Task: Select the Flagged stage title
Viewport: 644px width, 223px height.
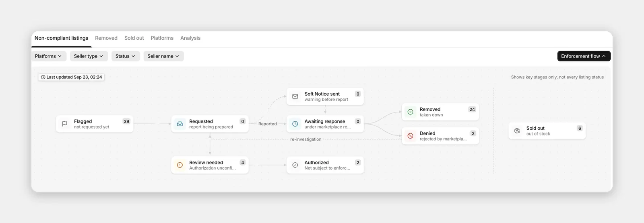Action: coord(83,121)
